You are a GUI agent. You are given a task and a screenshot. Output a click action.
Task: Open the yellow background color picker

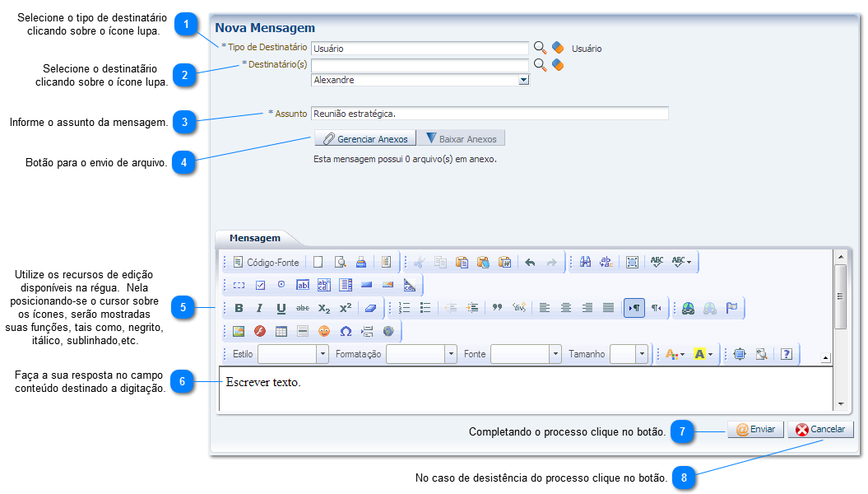703,354
